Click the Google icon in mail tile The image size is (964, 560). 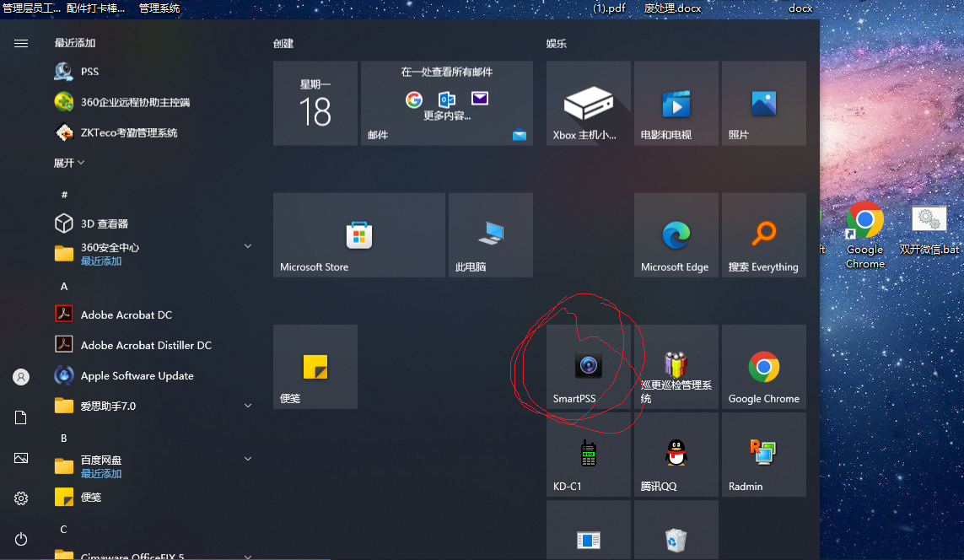tap(414, 99)
